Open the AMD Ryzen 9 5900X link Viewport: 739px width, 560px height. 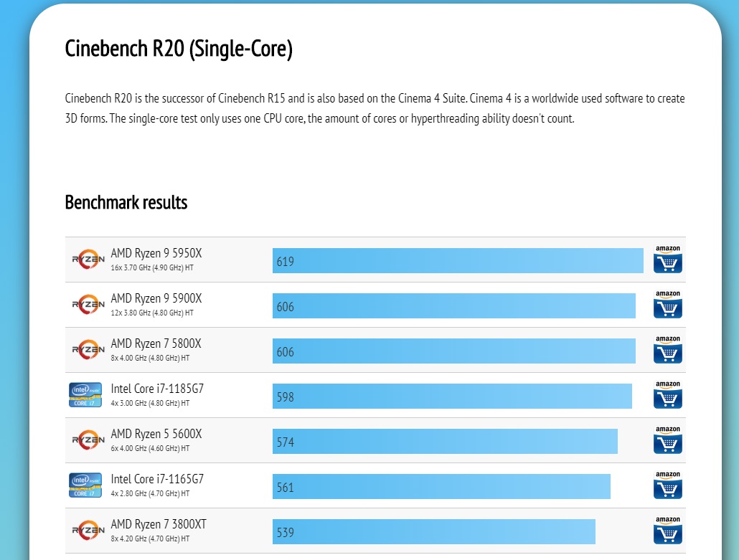coord(156,299)
